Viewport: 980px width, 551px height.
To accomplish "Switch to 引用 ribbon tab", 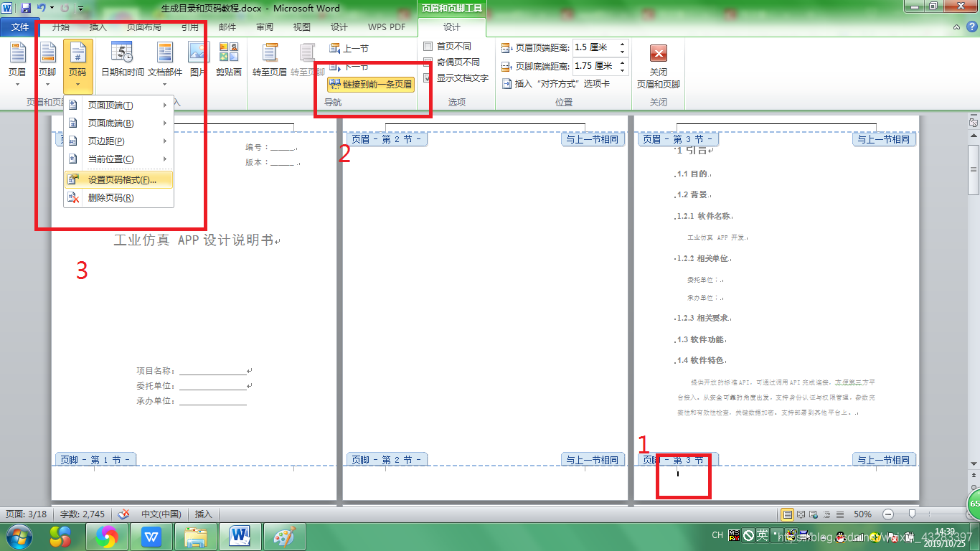I will point(189,27).
